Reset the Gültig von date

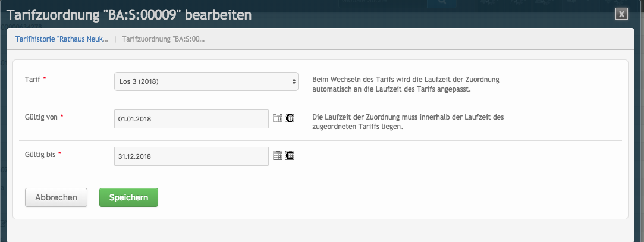(290, 118)
